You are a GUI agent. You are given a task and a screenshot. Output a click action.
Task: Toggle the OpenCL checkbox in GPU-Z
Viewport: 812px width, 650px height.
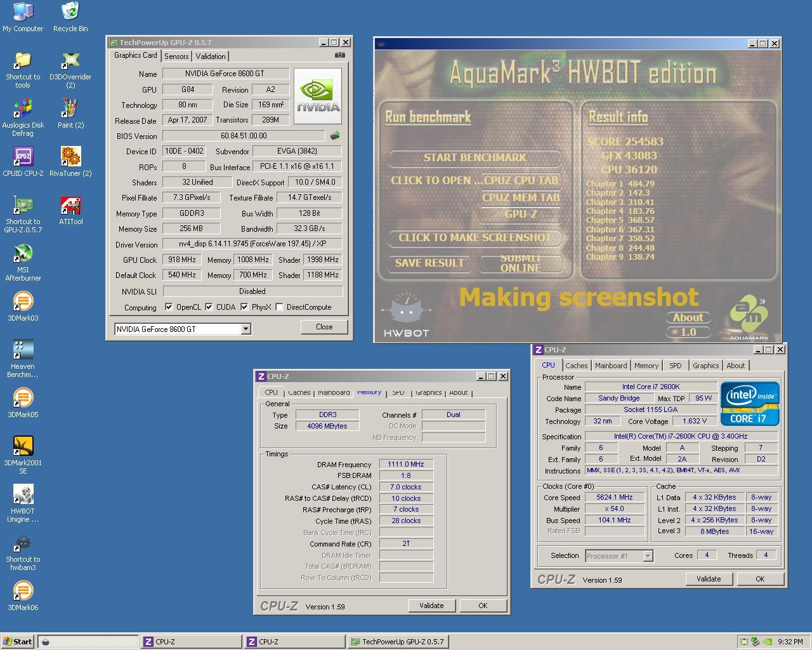(169, 307)
